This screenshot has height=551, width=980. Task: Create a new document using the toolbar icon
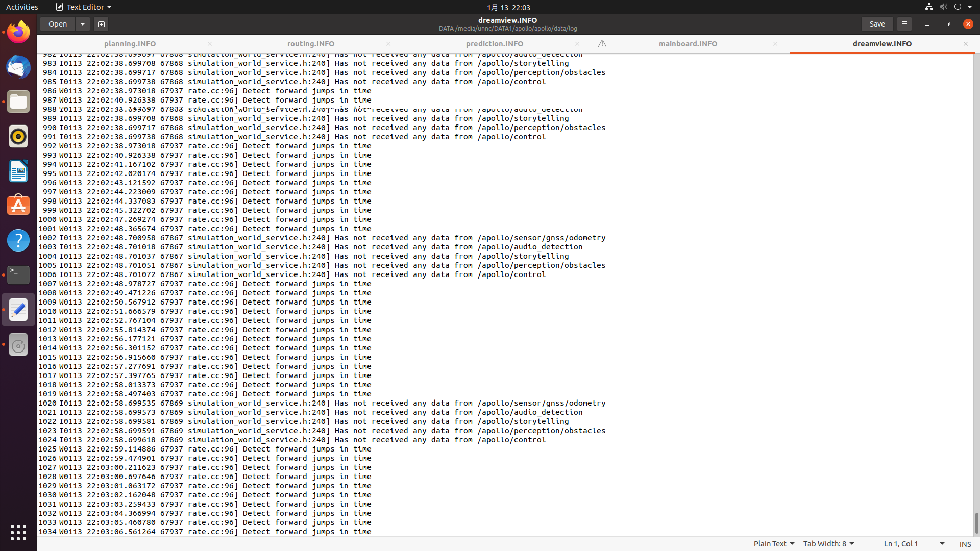point(101,24)
